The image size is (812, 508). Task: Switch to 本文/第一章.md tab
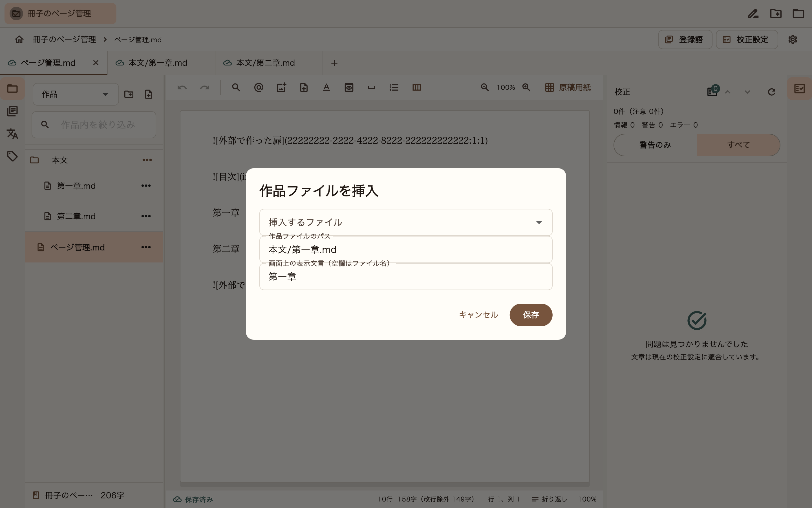click(161, 63)
